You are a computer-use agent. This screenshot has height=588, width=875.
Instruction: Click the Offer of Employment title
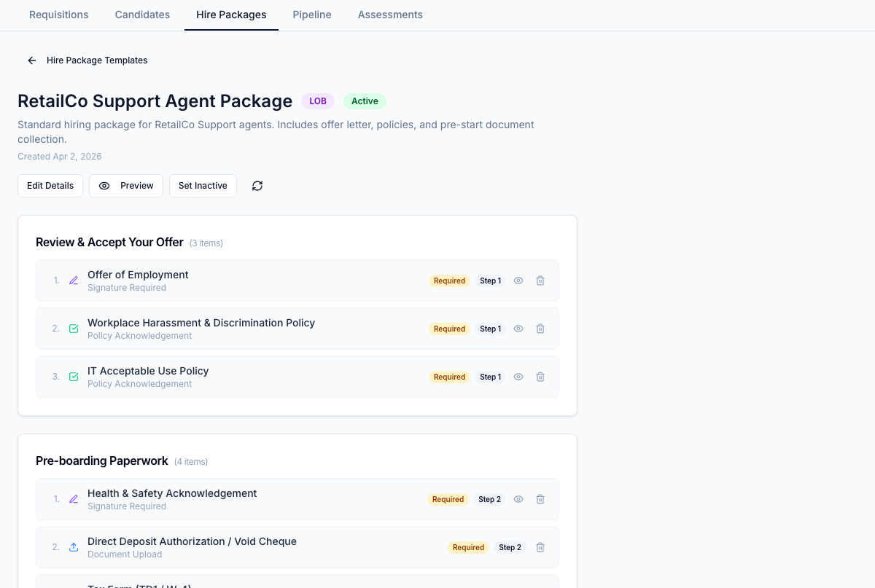[138, 275]
